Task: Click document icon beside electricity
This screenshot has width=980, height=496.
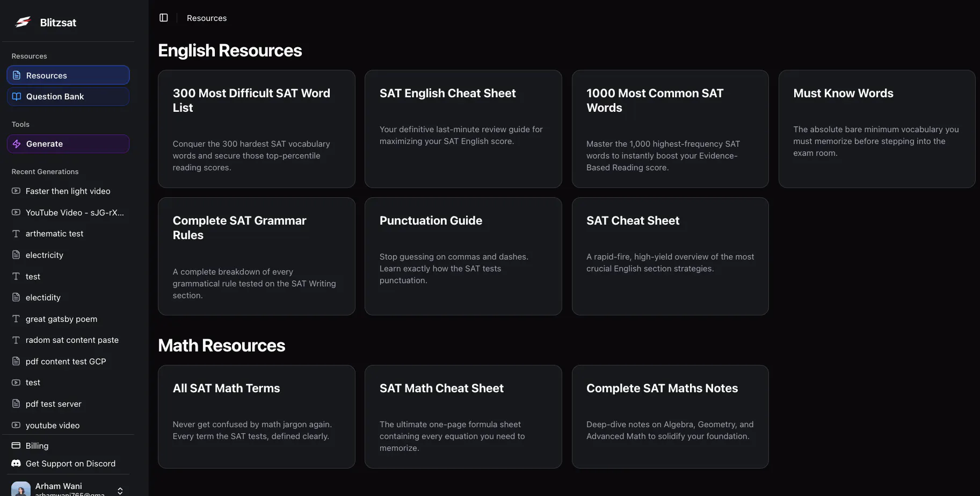Action: 16,255
